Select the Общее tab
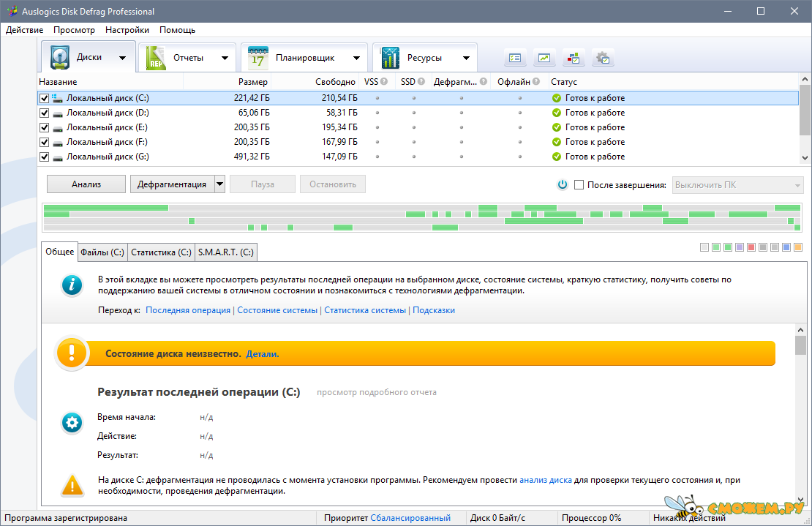Viewport: 812px width, 526px height. (x=59, y=252)
